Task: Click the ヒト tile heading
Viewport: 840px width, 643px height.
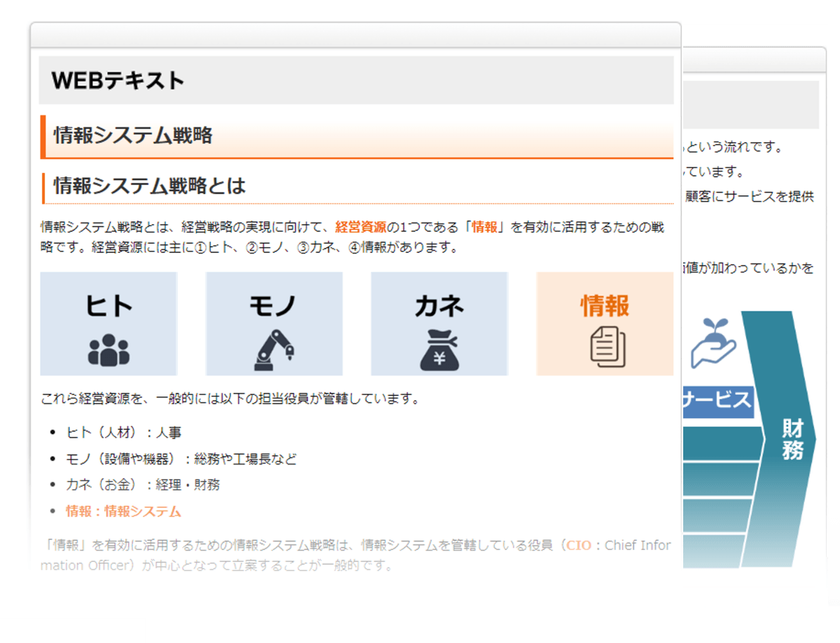Action: coord(107,305)
